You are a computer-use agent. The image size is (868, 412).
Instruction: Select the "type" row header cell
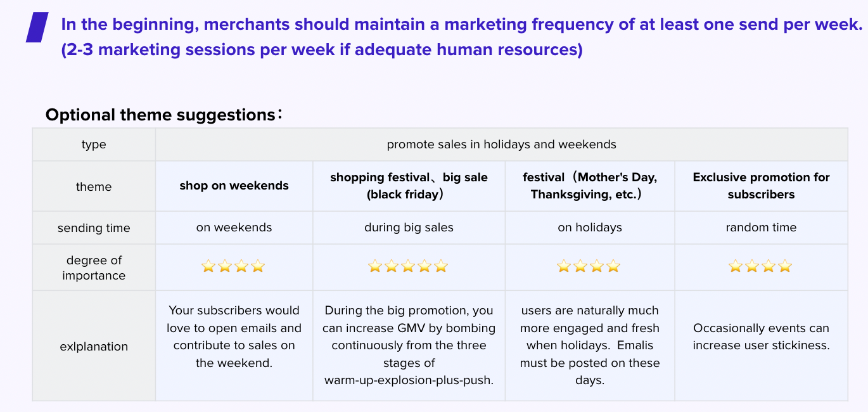[94, 145]
